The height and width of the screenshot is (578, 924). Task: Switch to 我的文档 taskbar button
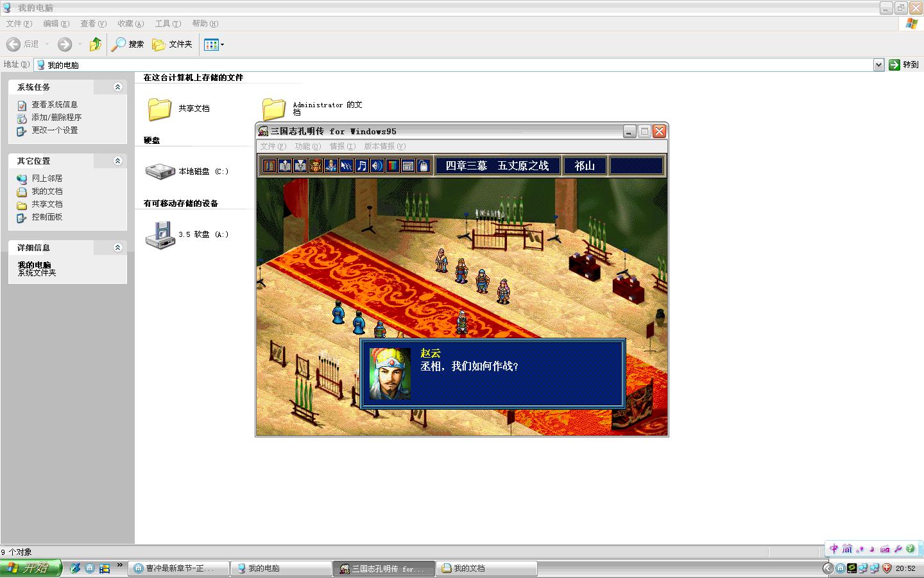[x=487, y=568]
